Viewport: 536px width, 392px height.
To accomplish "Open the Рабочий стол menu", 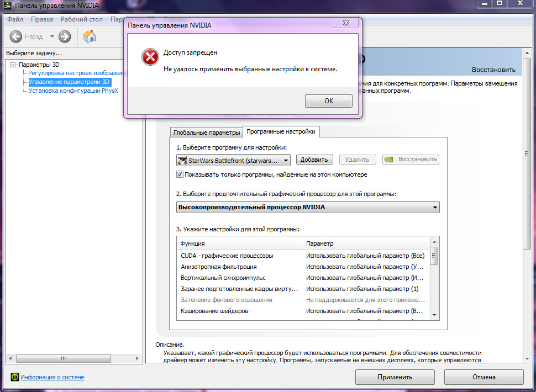I will coord(82,19).
